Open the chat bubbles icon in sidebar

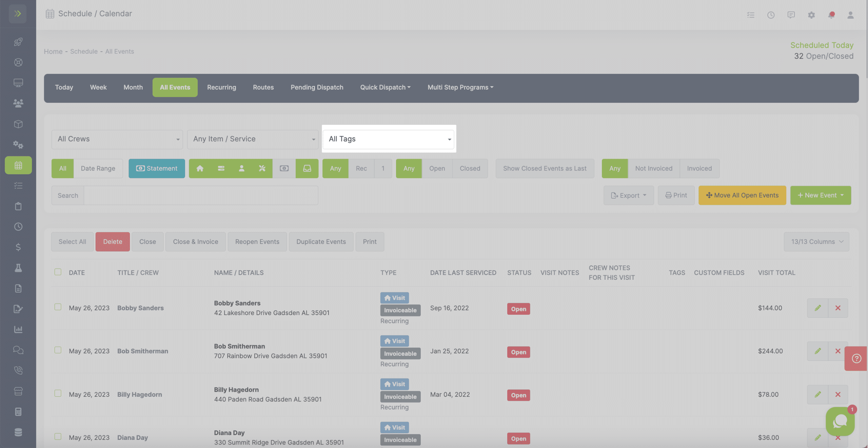click(x=18, y=350)
